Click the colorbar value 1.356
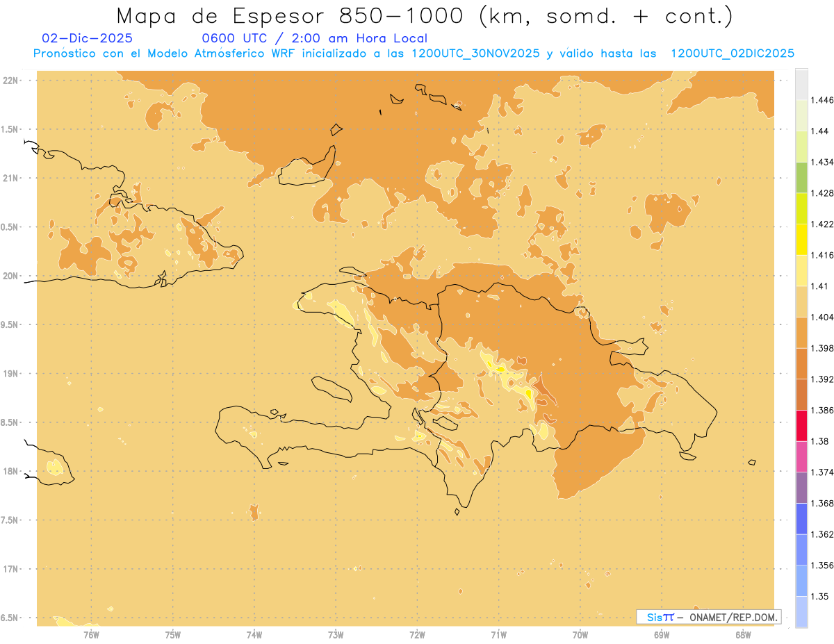Image resolution: width=834 pixels, height=644 pixels. (821, 565)
